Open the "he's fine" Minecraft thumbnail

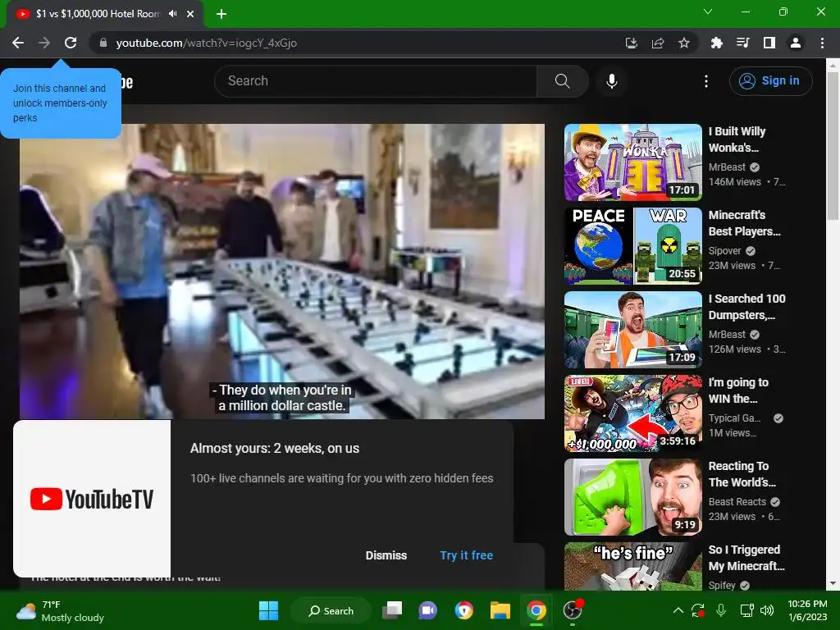pos(633,566)
